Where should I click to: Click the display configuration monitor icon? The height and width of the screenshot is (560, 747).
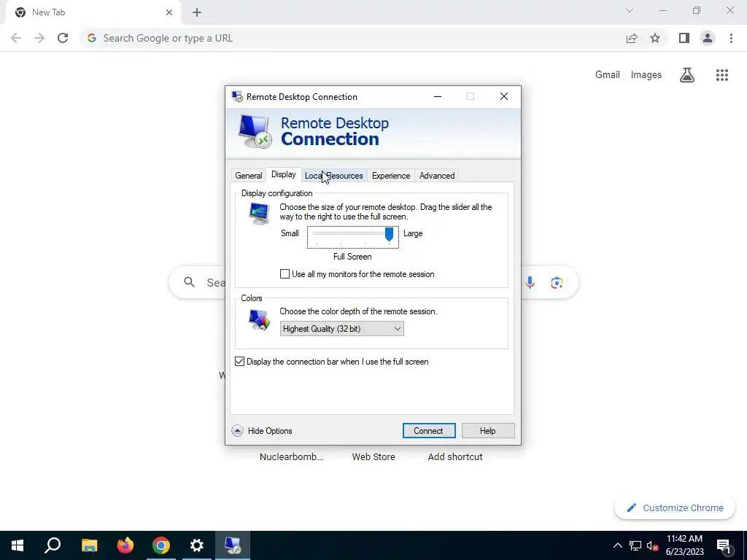pyautogui.click(x=259, y=214)
